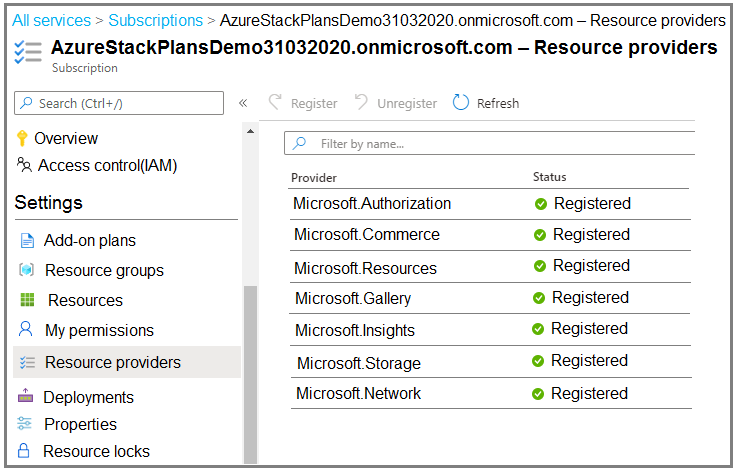Click the Properties sliders icon
This screenshot has height=472, width=736.
[25, 424]
